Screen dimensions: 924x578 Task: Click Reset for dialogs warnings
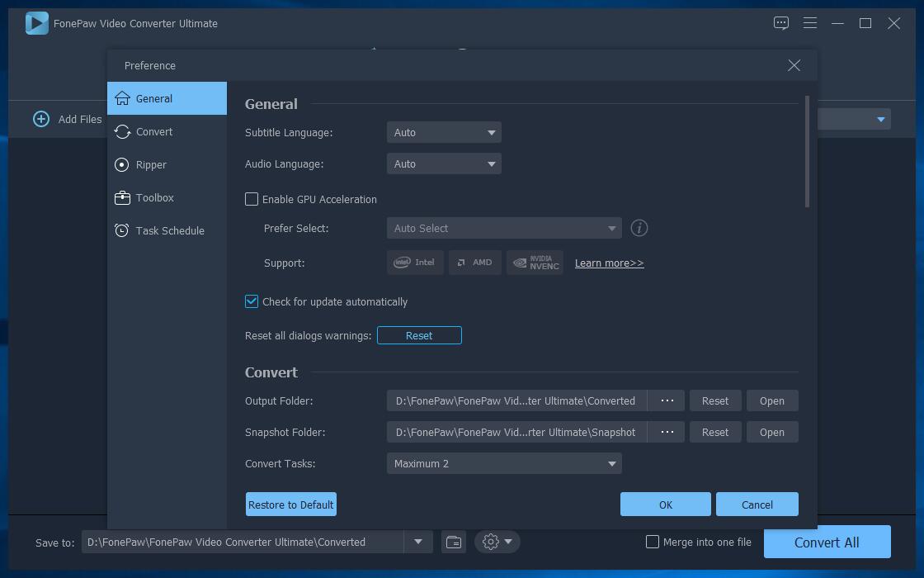coord(419,335)
